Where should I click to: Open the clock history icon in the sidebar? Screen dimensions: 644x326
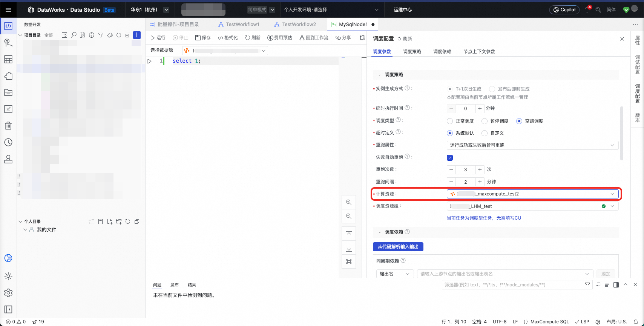point(8,142)
